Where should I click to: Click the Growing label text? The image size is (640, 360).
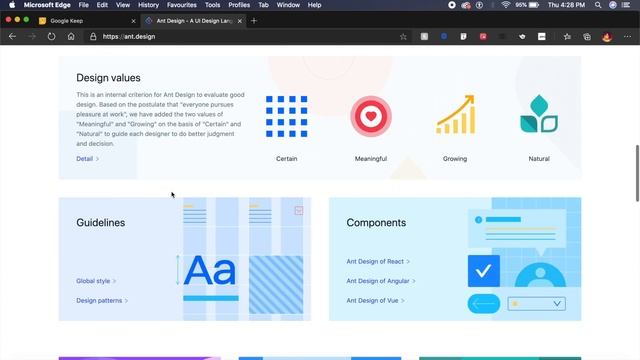pos(455,159)
